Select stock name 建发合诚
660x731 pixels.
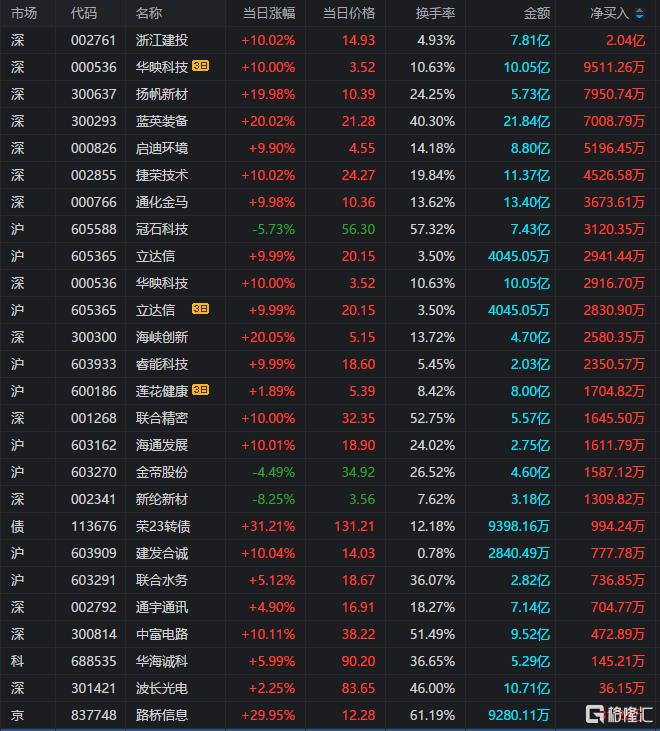(x=162, y=554)
